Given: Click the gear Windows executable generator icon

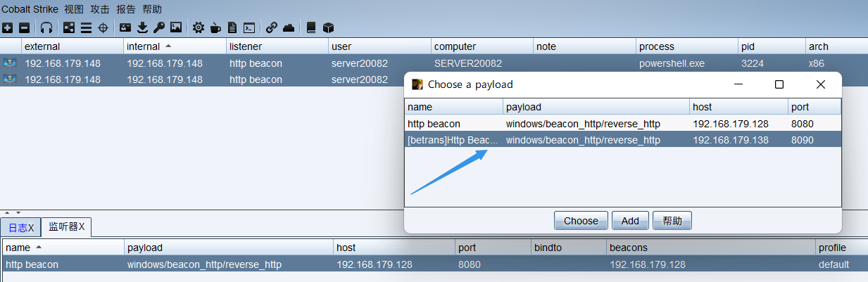Looking at the screenshot, I should (199, 27).
